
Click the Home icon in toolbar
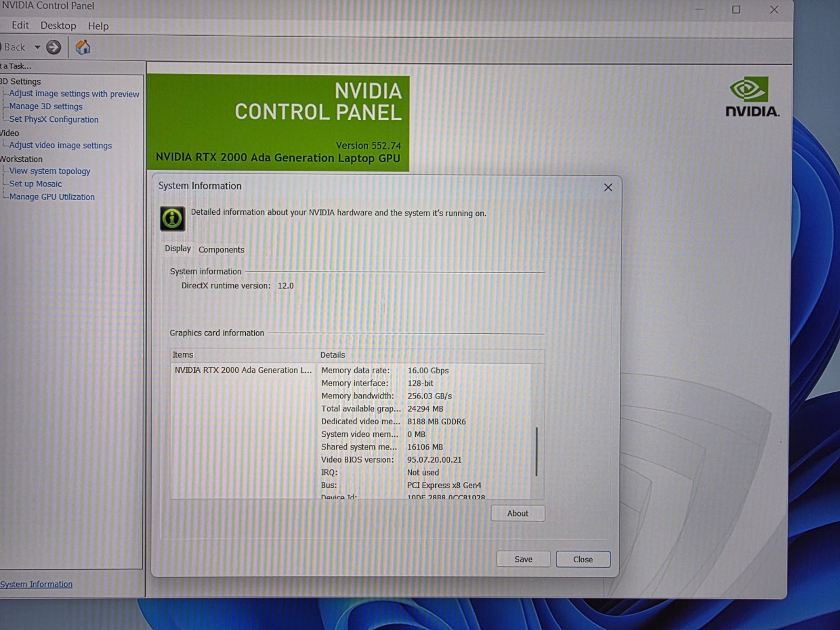83,47
